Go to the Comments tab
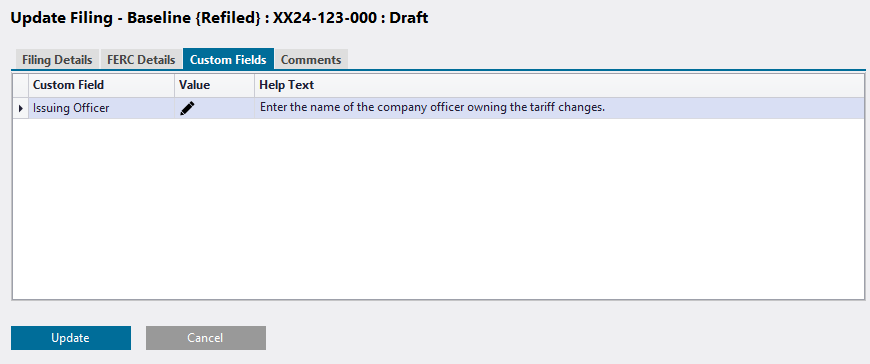 pos(311,59)
